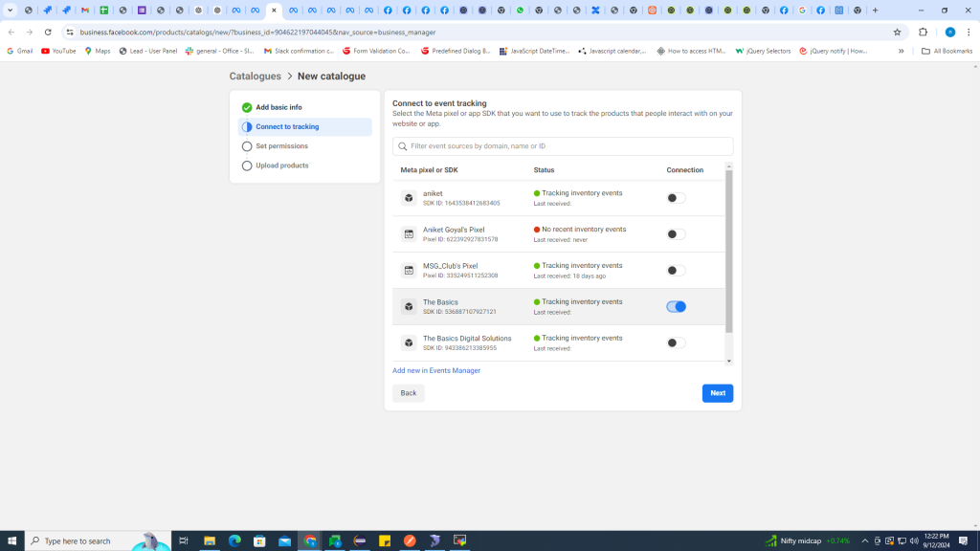
Task: Disable The Basics SDK connection toggle
Action: (676, 307)
